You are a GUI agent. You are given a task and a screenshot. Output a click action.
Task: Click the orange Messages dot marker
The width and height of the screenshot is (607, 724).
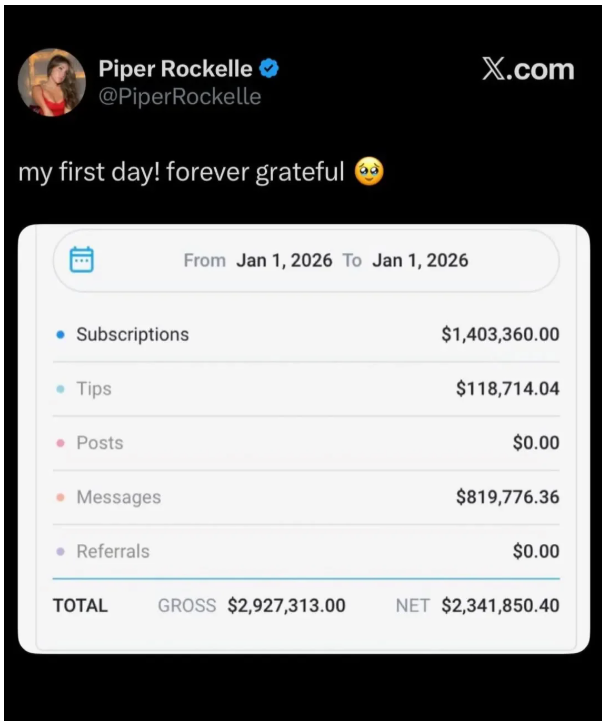[60, 497]
